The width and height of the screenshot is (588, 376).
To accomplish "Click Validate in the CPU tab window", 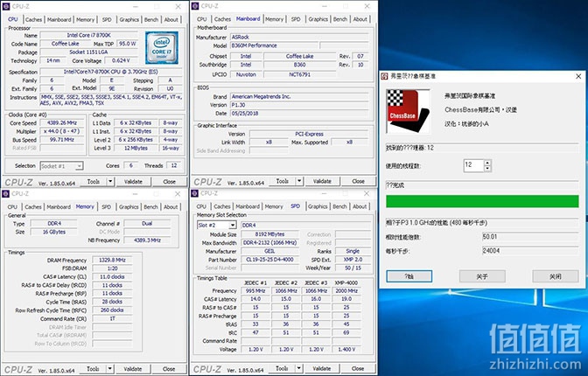I will [133, 182].
